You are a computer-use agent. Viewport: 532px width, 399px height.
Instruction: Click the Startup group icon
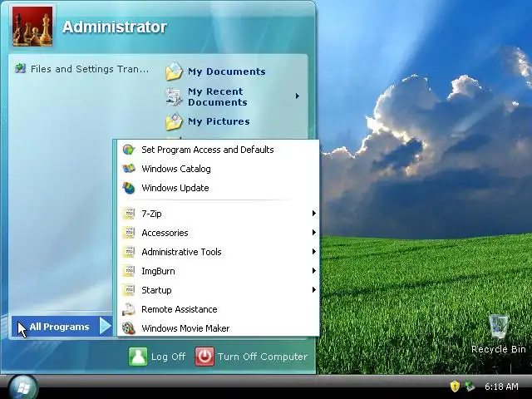click(129, 290)
